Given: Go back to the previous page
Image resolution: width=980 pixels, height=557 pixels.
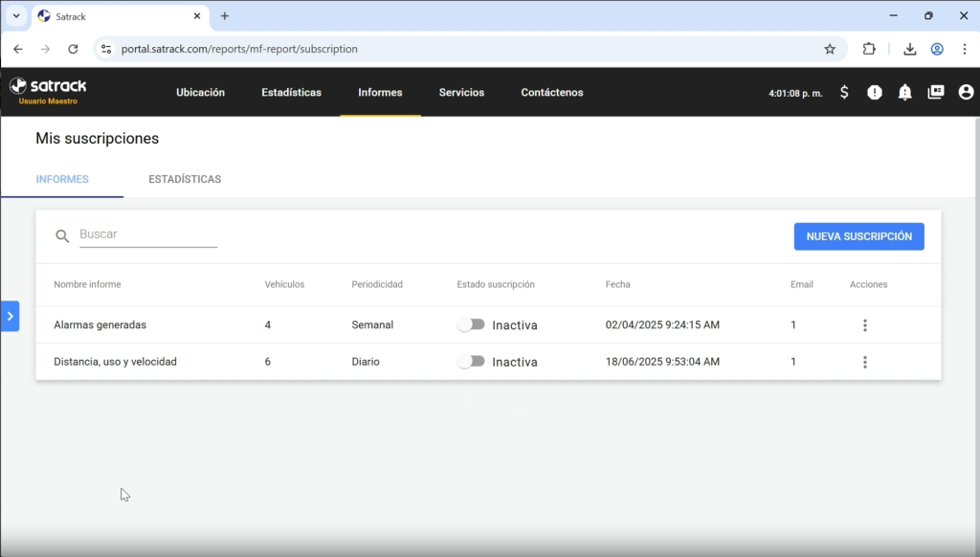Looking at the screenshot, I should coord(18,49).
